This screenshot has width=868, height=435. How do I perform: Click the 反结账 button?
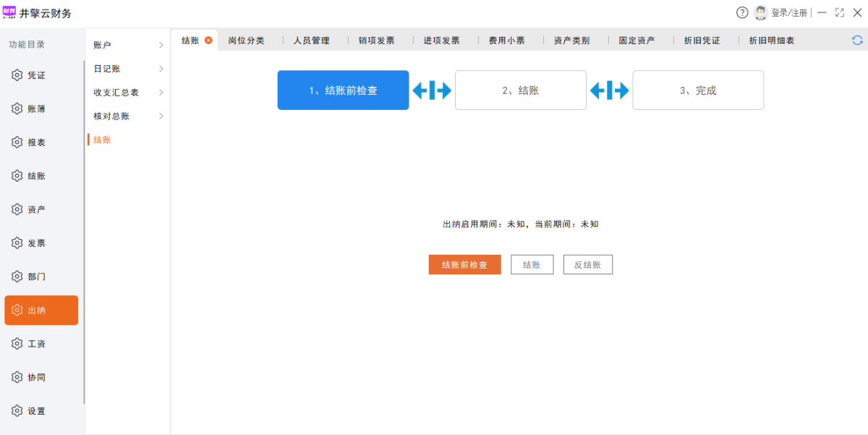point(587,265)
